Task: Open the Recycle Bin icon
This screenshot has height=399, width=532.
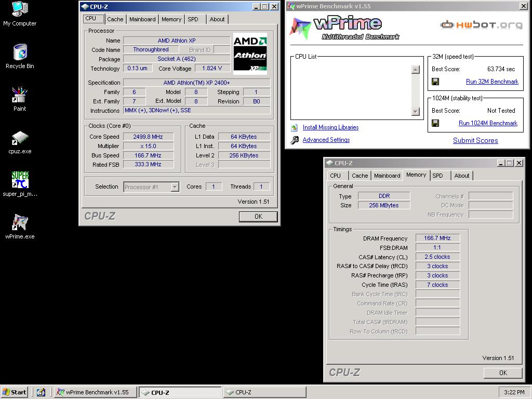Action: point(20,56)
